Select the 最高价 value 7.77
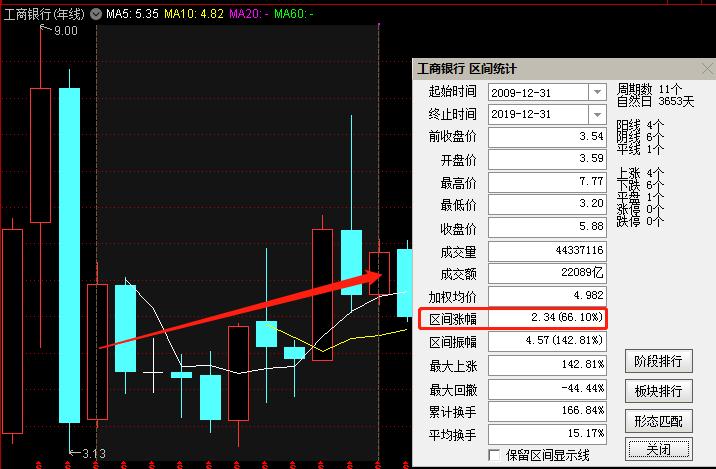The image size is (716, 469). coord(547,182)
